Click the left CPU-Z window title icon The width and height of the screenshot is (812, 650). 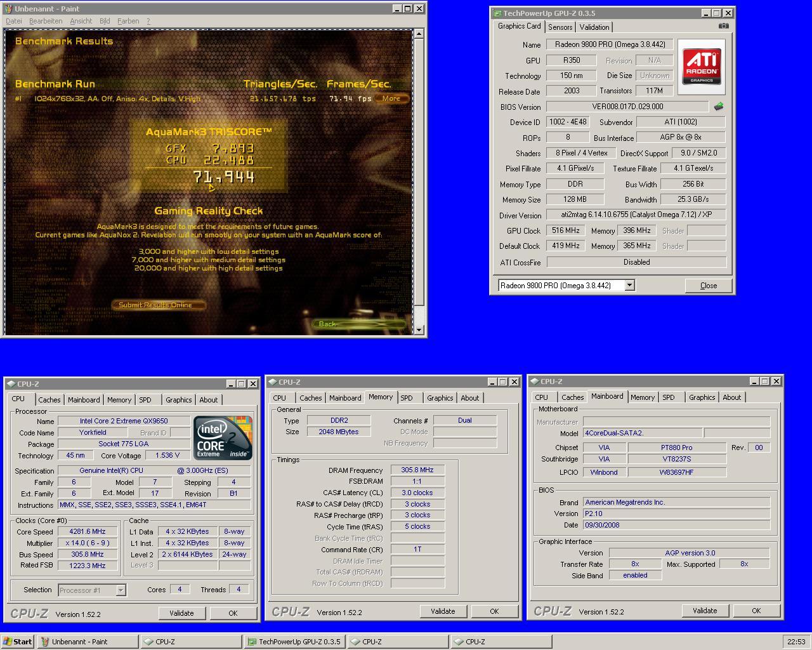12,384
